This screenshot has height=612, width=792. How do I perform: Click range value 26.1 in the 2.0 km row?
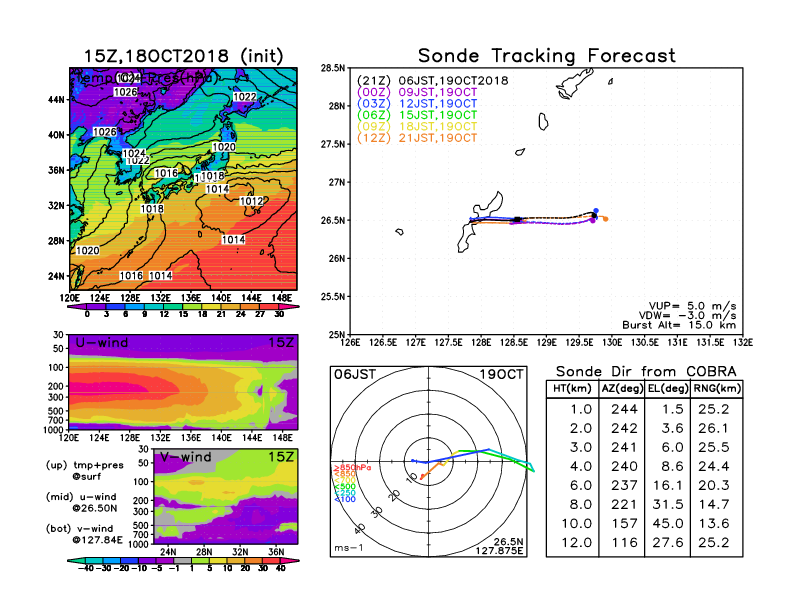click(x=713, y=428)
